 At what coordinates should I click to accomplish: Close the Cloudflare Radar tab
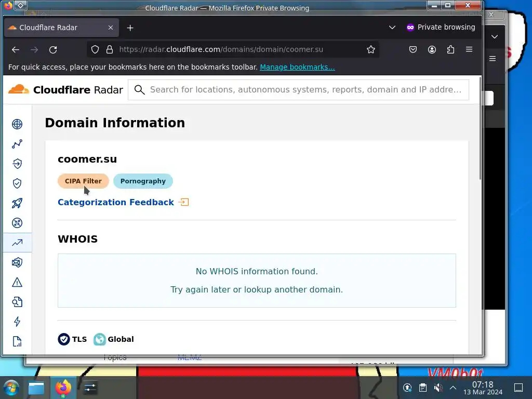(111, 28)
